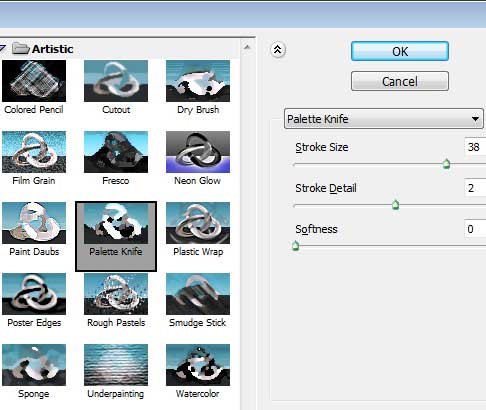Image resolution: width=486 pixels, height=410 pixels.
Task: Pick the Film Grain filter thumbnail
Action: point(34,152)
